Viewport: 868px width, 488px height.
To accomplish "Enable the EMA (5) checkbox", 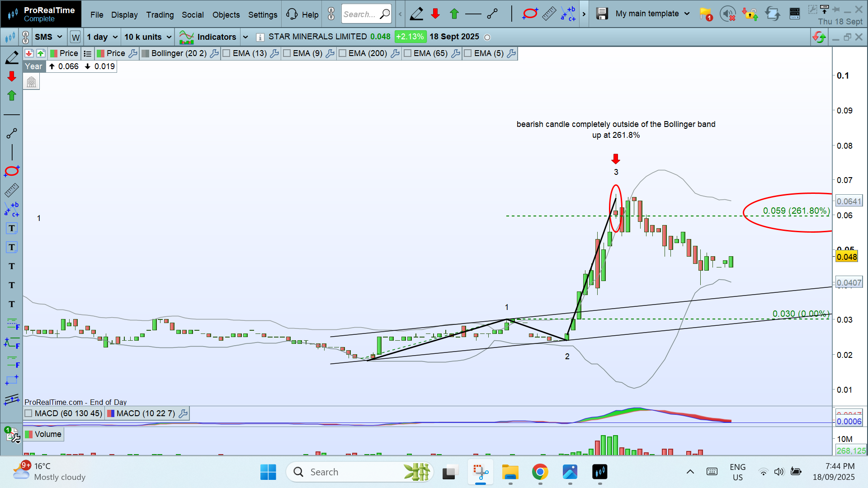I will [x=468, y=53].
